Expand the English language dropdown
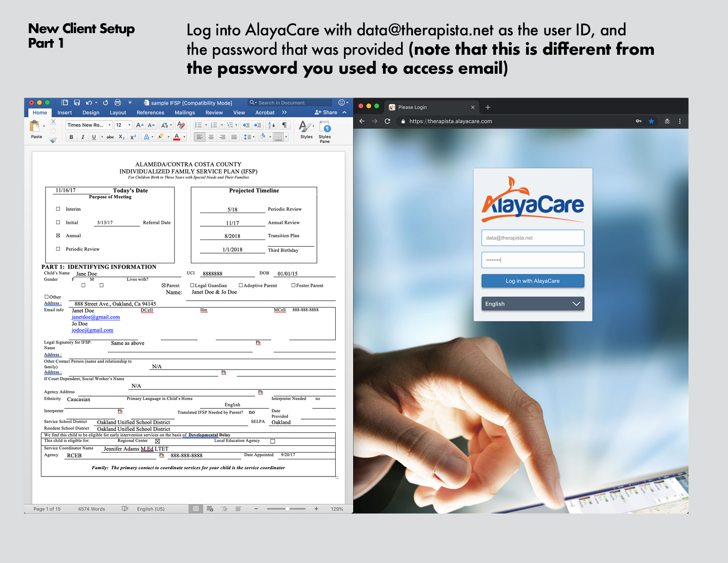The height and width of the screenshot is (563, 728). coord(533,304)
